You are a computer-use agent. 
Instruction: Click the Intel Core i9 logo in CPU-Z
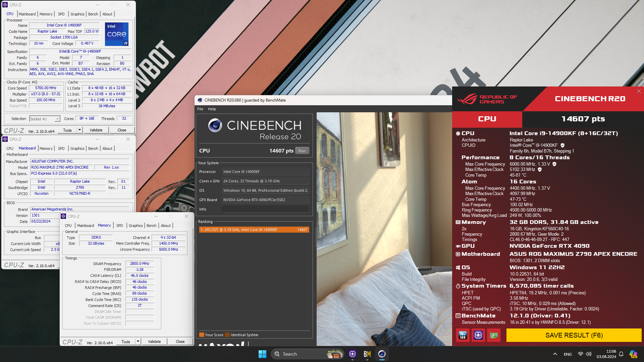[x=117, y=34]
